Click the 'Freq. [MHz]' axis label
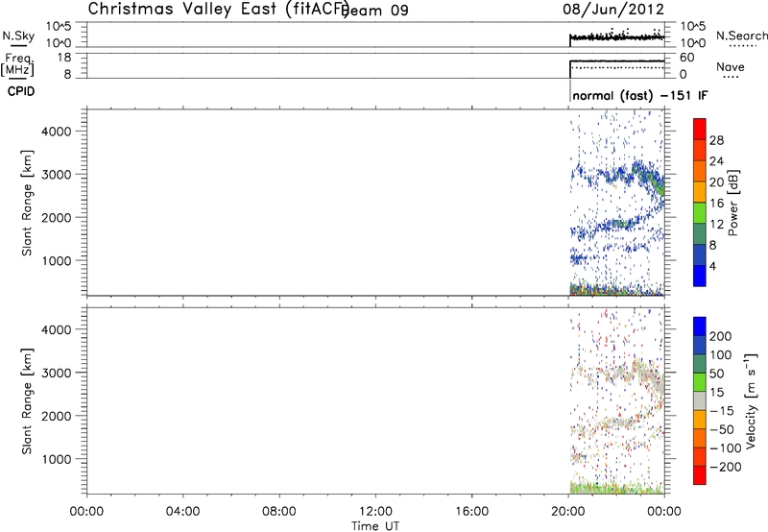The image size is (768, 532). (x=17, y=64)
